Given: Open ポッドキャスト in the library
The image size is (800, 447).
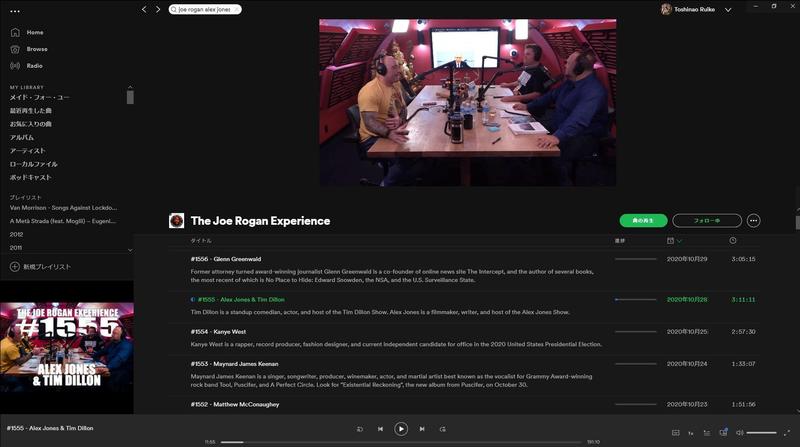Looking at the screenshot, I should click(x=31, y=177).
